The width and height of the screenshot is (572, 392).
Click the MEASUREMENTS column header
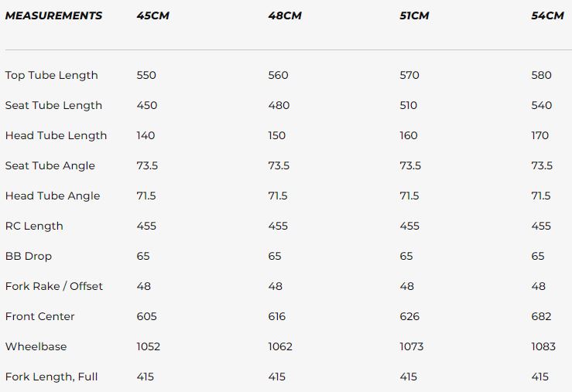pos(53,15)
